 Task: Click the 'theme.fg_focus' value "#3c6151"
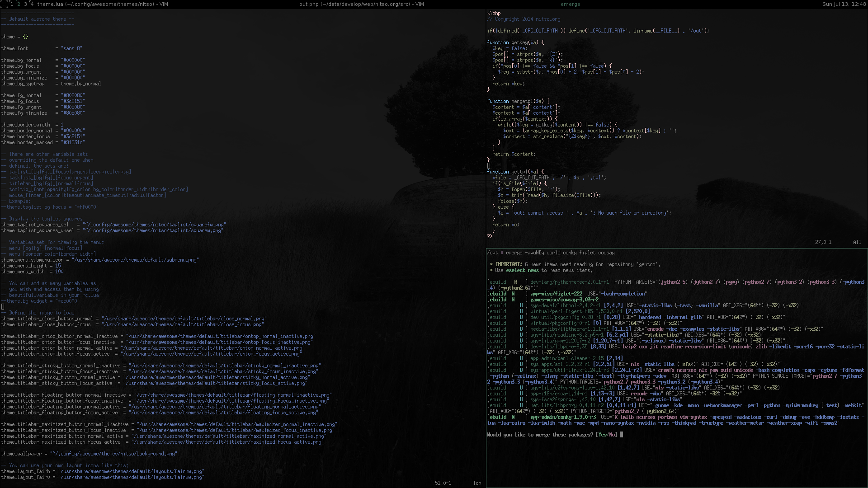pos(73,101)
